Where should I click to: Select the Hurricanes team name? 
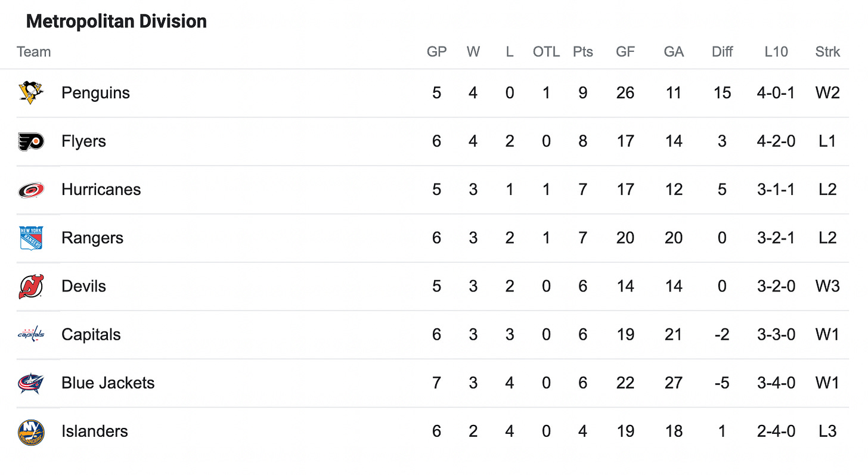[101, 190]
